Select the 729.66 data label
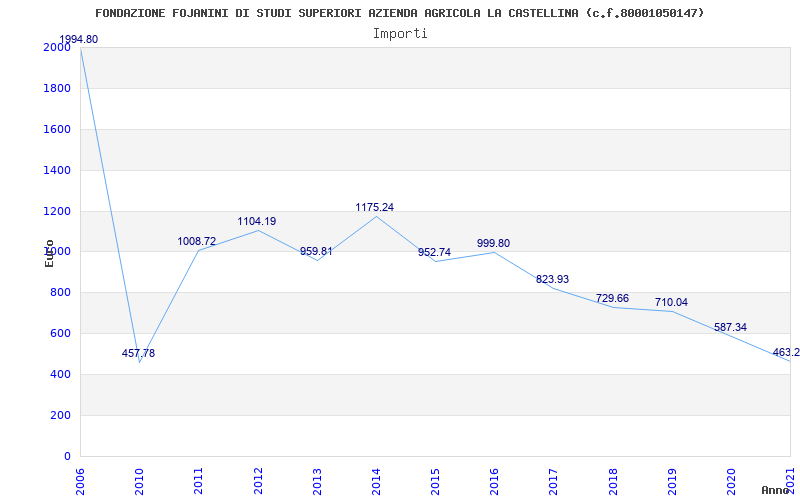 tap(612, 298)
